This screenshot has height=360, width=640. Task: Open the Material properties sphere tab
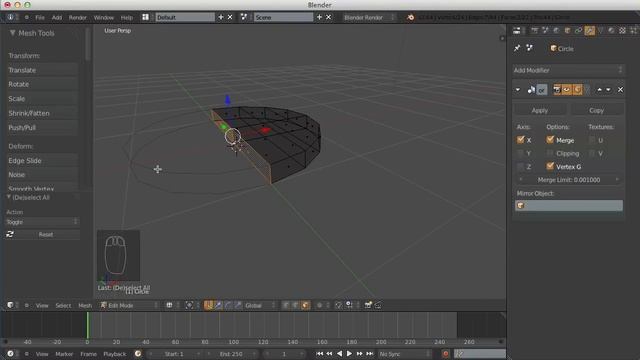(x=611, y=31)
